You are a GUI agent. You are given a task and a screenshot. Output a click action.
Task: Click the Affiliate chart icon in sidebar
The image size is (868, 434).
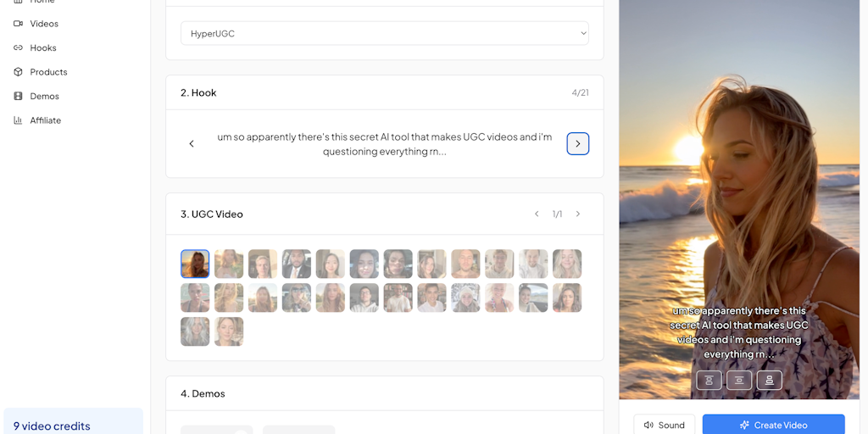coord(19,120)
